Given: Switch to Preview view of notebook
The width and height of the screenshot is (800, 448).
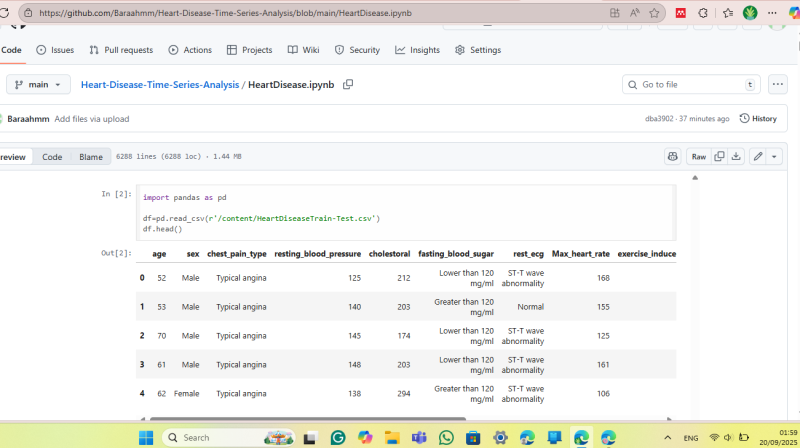Looking at the screenshot, I should click(x=14, y=157).
